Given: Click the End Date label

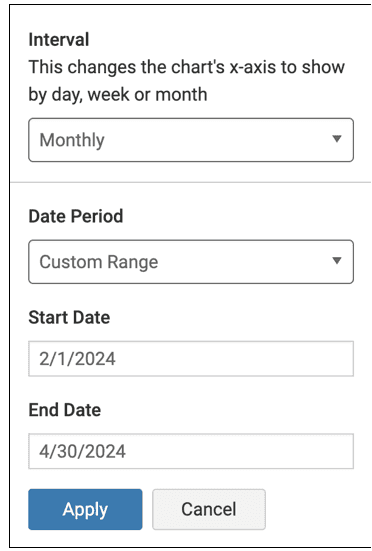Looking at the screenshot, I should 65,410.
